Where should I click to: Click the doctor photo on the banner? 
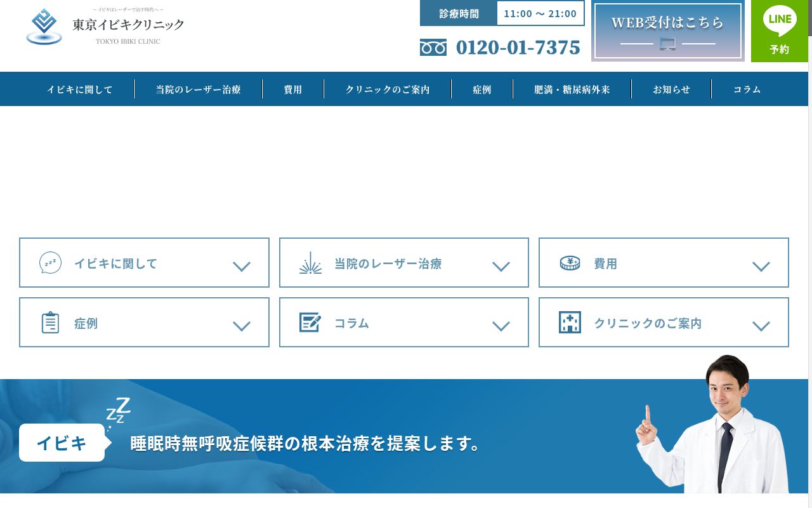coord(713,424)
